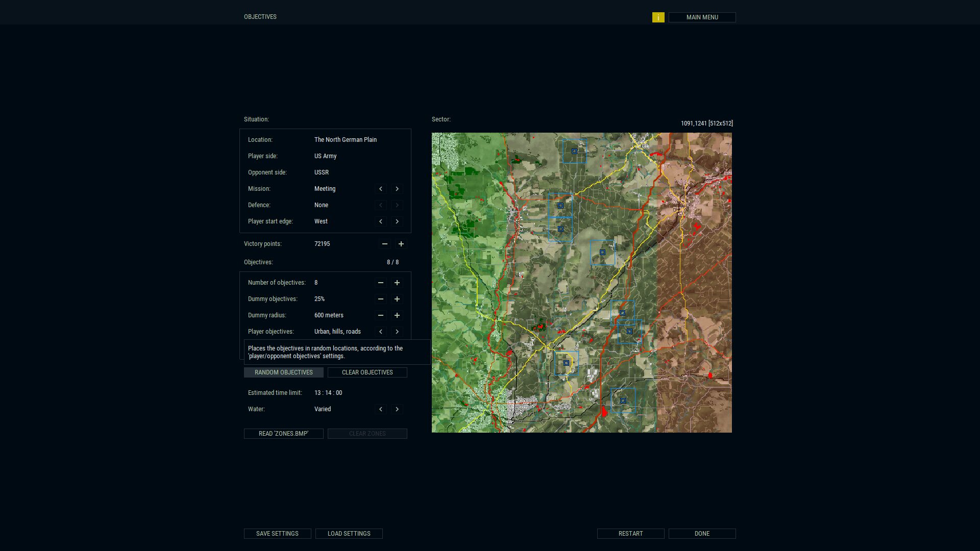Image resolution: width=980 pixels, height=551 pixels.
Task: Increase victory points with plus icon
Action: coord(401,244)
